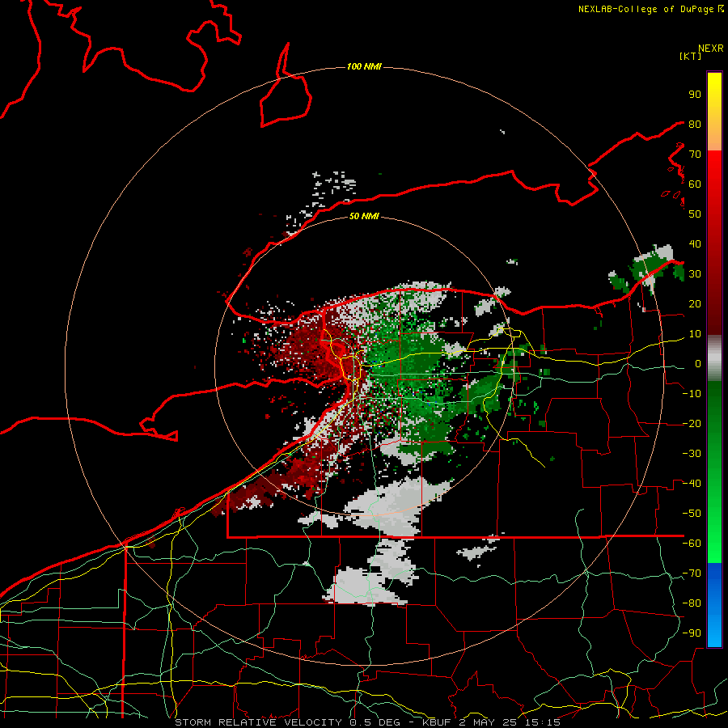Viewport: 728px width, 728px height.
Task: Click the "40" value on velocity scale
Action: tap(695, 244)
